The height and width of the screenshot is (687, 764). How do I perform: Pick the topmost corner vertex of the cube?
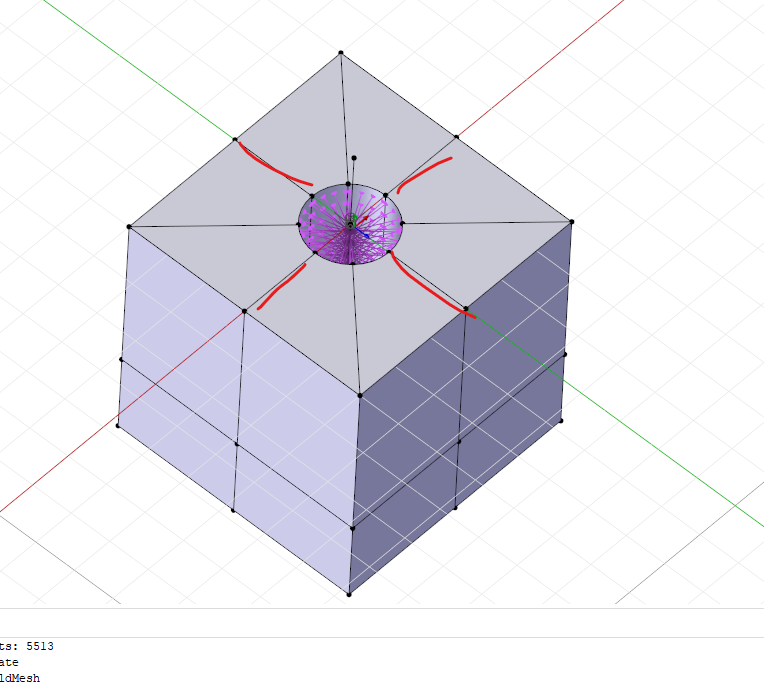[x=341, y=53]
